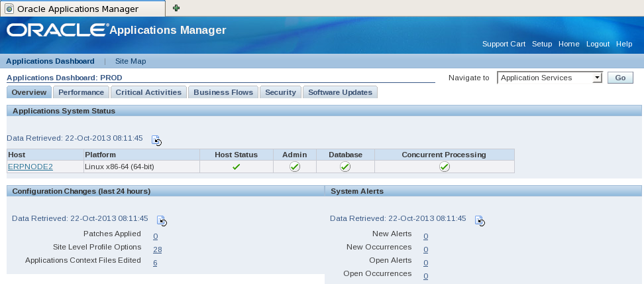Screen dimensions: 644x284
Task: Open the Navigate to dropdown list
Action: point(549,78)
